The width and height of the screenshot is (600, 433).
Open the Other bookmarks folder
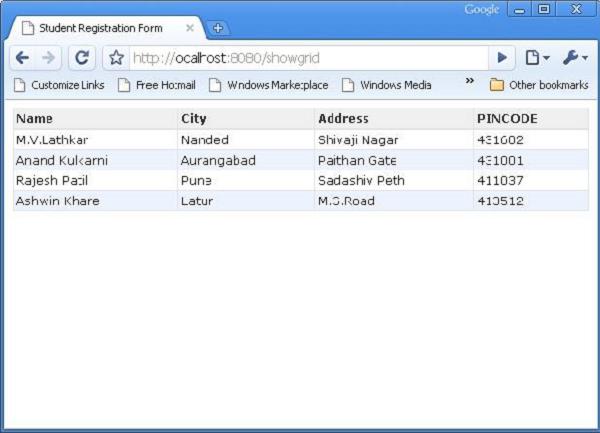click(x=539, y=85)
